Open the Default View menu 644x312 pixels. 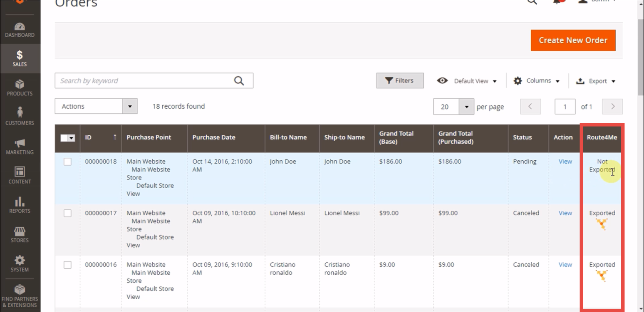(x=467, y=81)
